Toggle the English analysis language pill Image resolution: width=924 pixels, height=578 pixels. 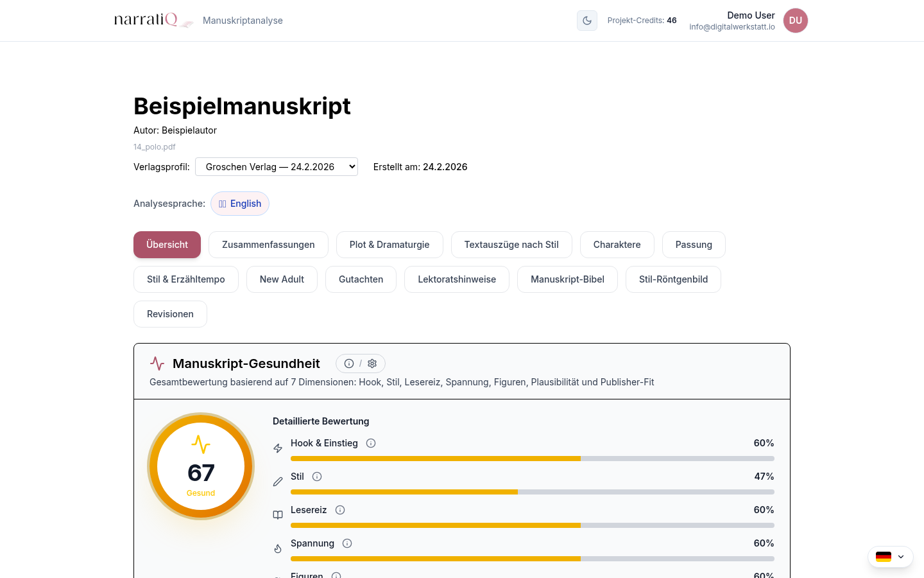tap(240, 204)
